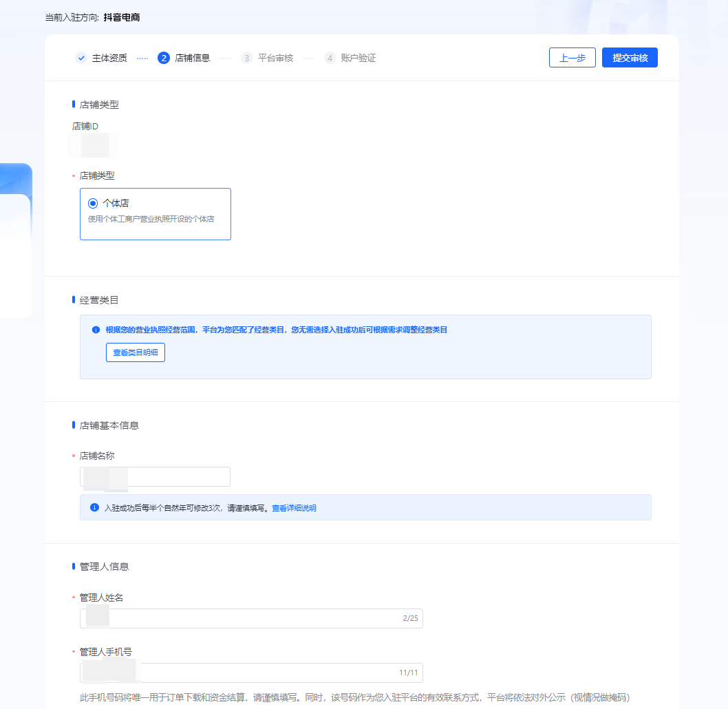Click the step 4 账户验证 number icon

point(330,58)
